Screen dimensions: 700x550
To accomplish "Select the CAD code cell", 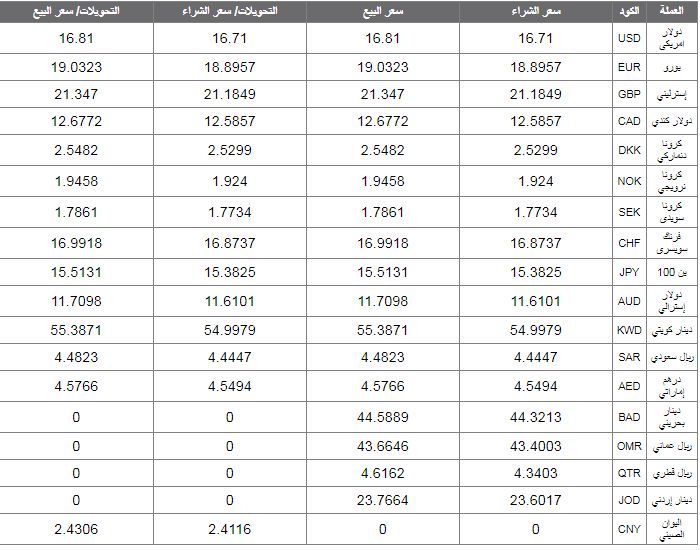I will click(629, 121).
